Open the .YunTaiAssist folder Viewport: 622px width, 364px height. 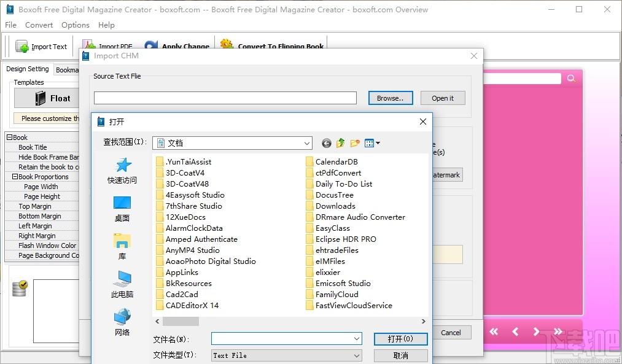point(184,162)
